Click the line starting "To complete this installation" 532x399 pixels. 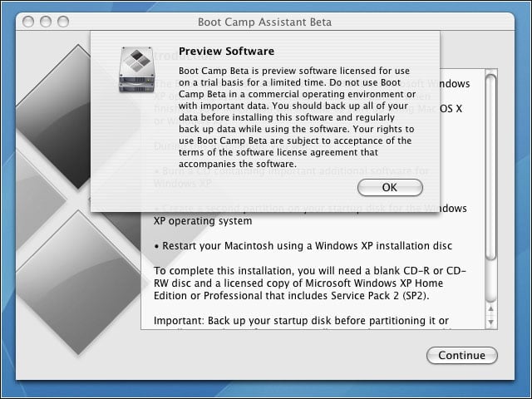point(310,271)
